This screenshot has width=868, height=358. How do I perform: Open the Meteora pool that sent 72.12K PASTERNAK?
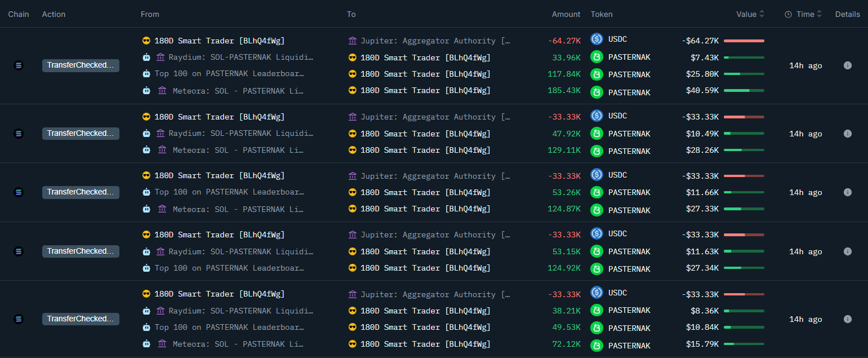(x=238, y=344)
